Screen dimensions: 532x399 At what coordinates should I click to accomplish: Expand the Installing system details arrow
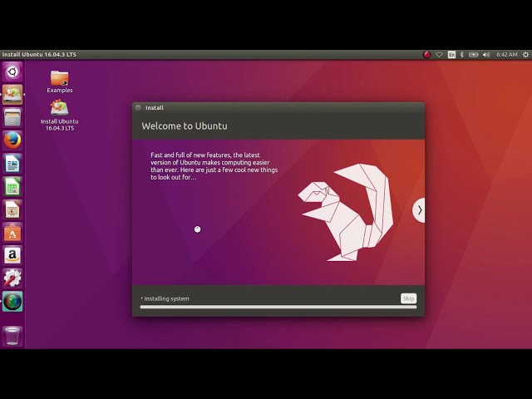pos(142,298)
